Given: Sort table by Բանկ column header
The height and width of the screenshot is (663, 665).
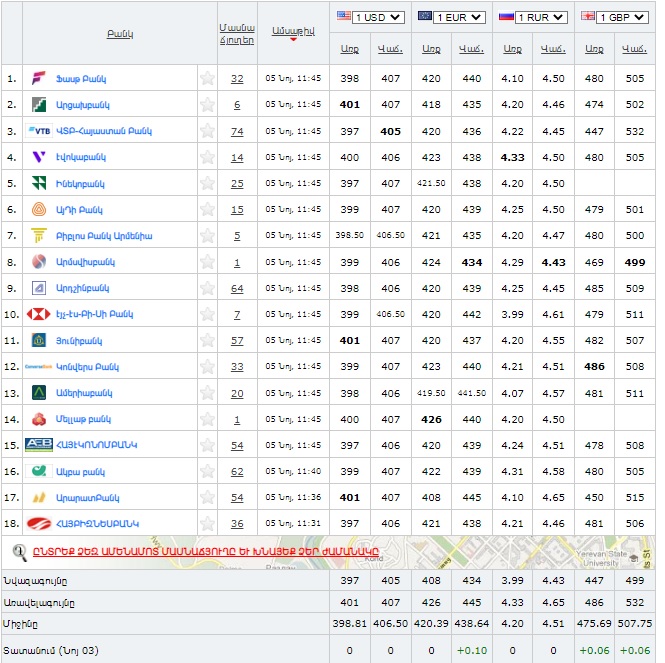Looking at the screenshot, I should 120,34.
